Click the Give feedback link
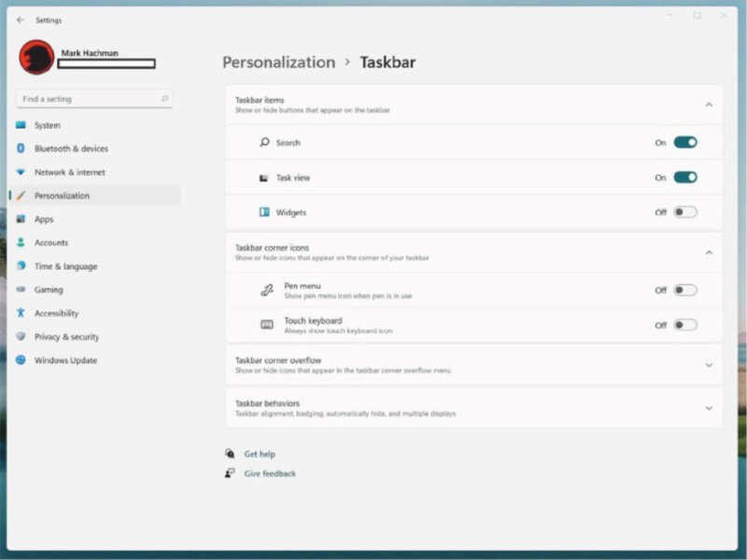 pyautogui.click(x=270, y=474)
